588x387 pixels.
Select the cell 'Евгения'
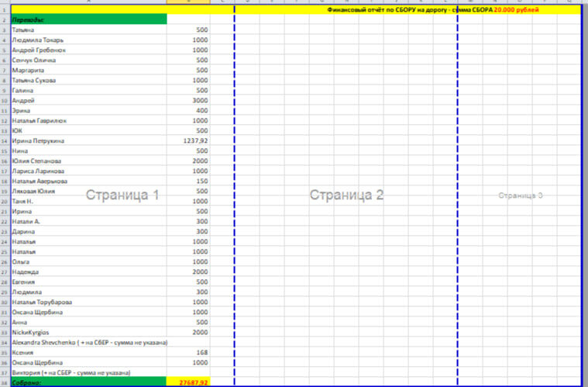(x=89, y=282)
